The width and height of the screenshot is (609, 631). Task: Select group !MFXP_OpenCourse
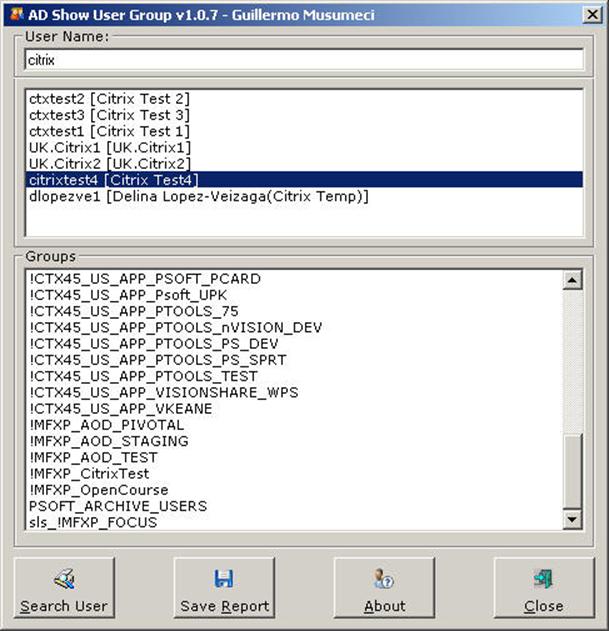[294, 490]
